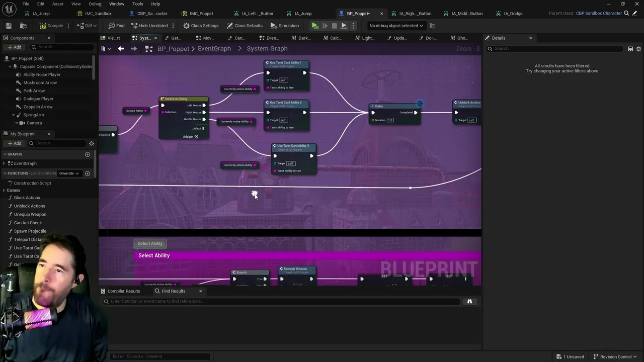
Task: Close the BP_Poppet tab
Action: [381, 14]
